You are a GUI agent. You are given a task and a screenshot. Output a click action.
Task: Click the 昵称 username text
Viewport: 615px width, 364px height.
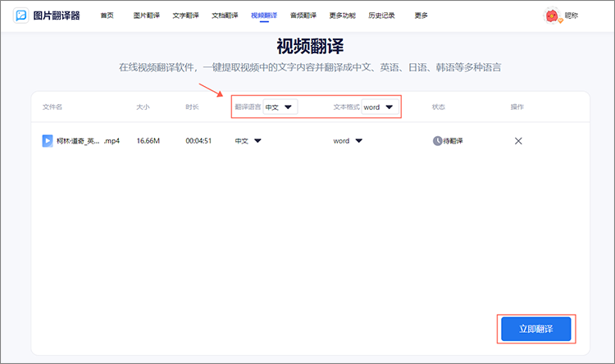click(571, 16)
